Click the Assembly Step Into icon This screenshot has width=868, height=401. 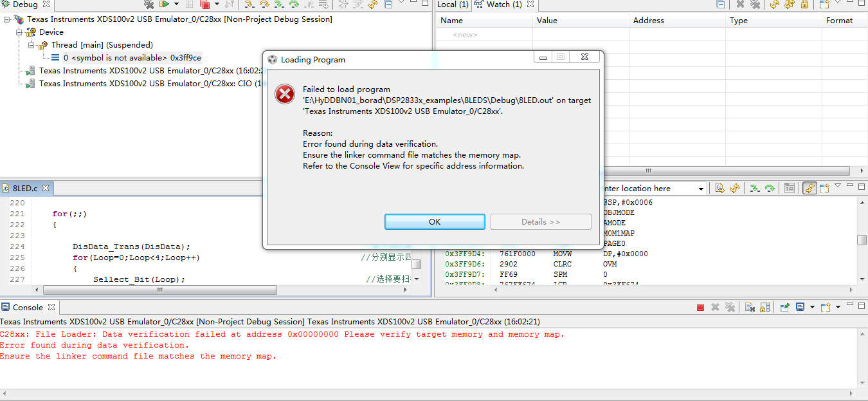[x=279, y=4]
